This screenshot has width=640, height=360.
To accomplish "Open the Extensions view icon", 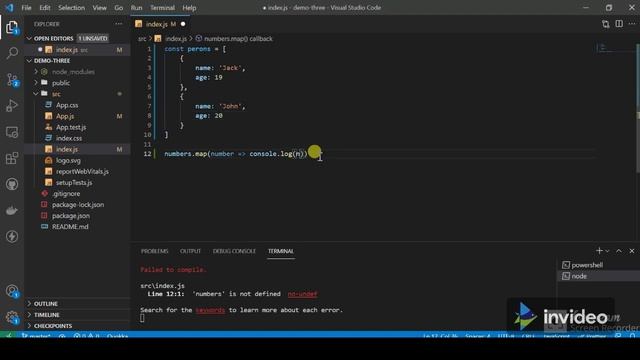I will [12, 158].
